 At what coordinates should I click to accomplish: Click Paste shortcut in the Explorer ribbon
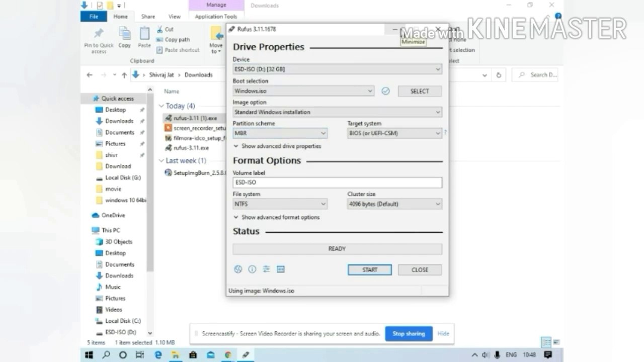pos(178,50)
